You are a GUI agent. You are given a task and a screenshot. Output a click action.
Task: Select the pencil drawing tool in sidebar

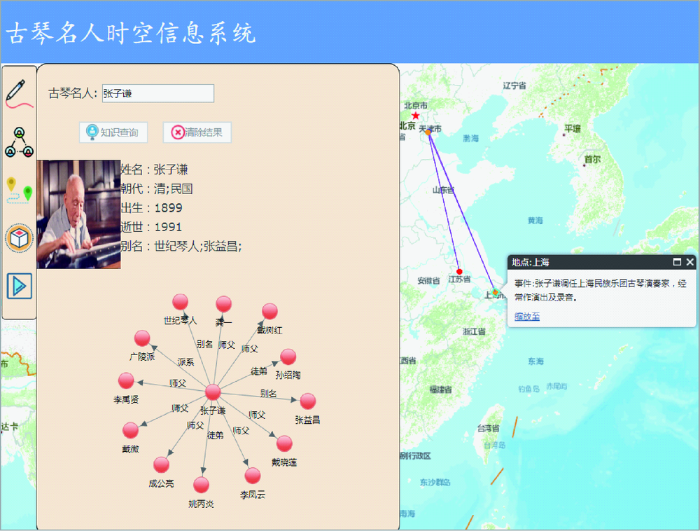coord(19,94)
